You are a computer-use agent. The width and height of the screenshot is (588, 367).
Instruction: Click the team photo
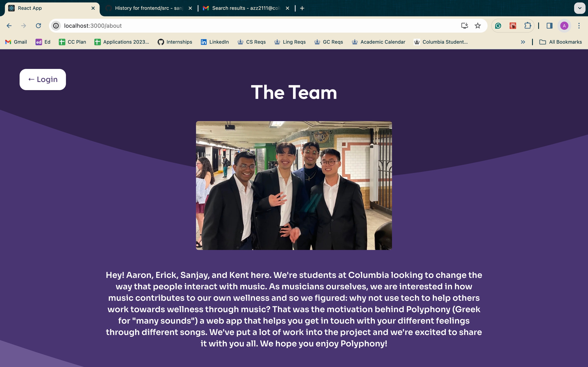(x=294, y=186)
